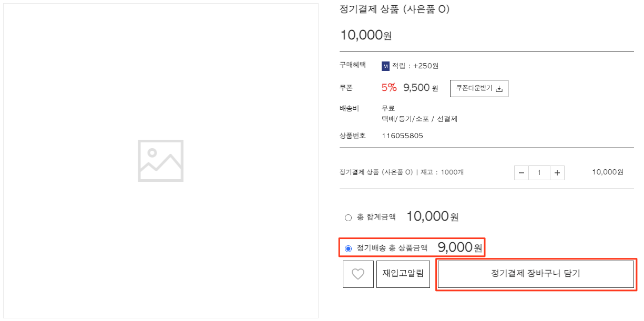The height and width of the screenshot is (321, 644).
Task: Click the 쿠폰다운받기 button
Action: pyautogui.click(x=479, y=89)
